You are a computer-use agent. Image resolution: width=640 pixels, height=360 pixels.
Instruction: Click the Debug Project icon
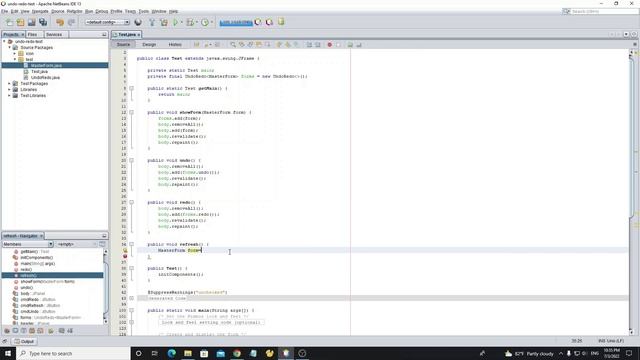pos(190,22)
